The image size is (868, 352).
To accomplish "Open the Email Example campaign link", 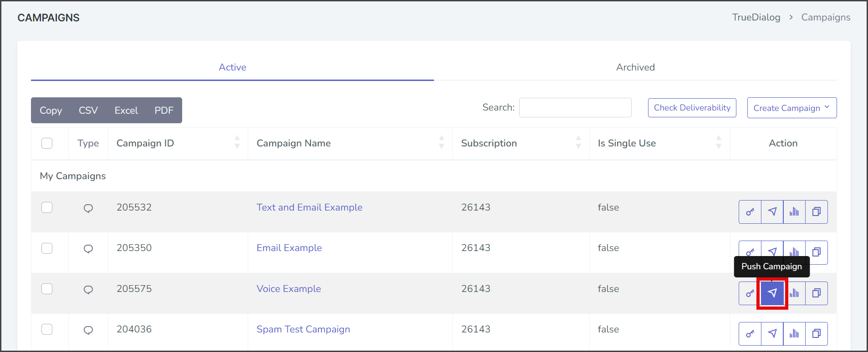I will coord(289,248).
